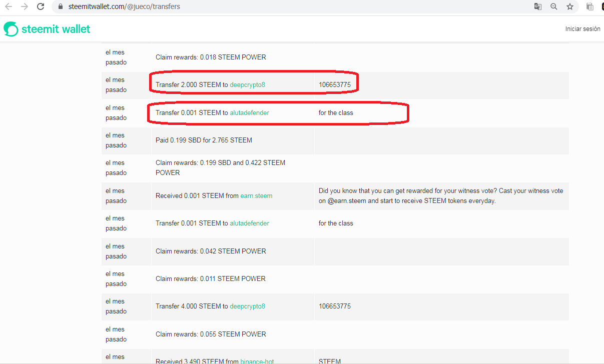Select "el mes pasado" beside Paid 0.199 SBD
This screenshot has height=364, width=604.
click(x=116, y=140)
